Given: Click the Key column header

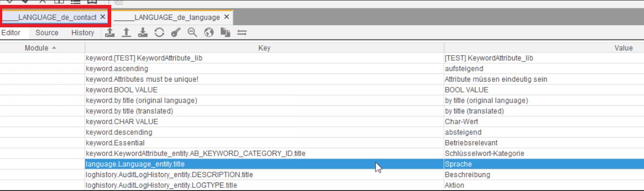Looking at the screenshot, I should (264, 48).
